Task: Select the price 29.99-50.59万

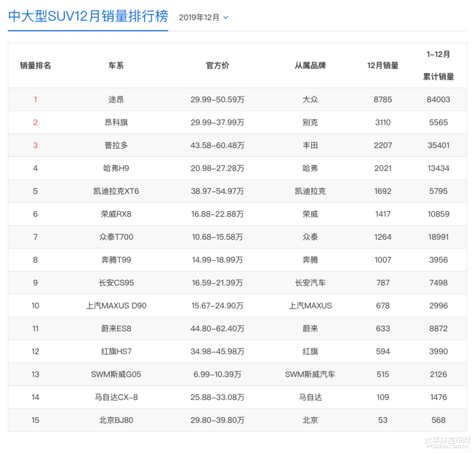Action: [217, 99]
